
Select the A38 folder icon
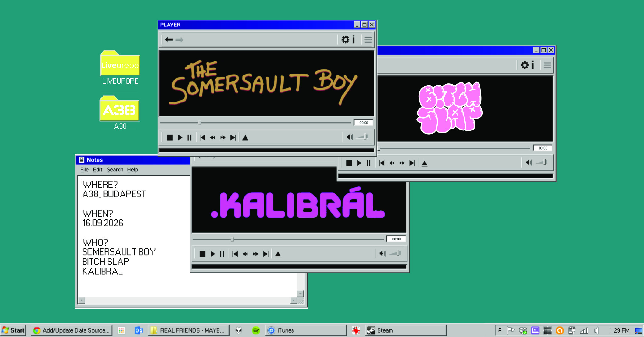click(120, 108)
